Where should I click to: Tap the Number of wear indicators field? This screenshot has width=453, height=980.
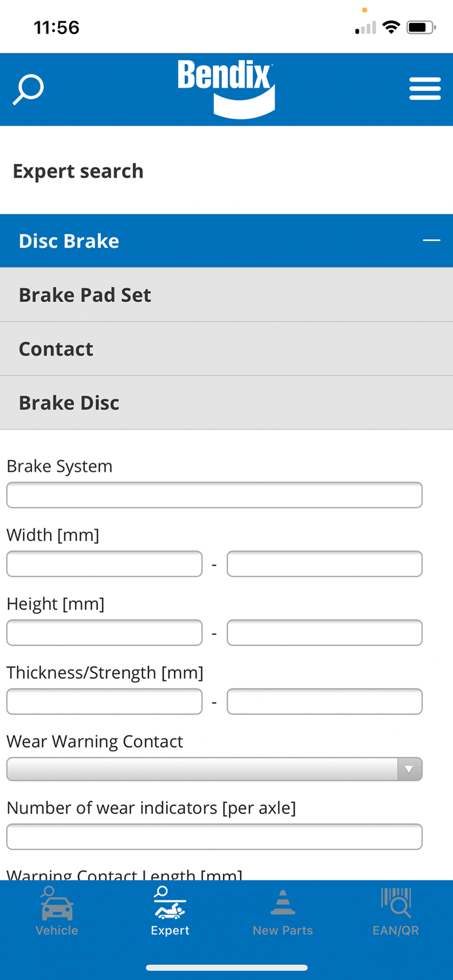[x=214, y=837]
